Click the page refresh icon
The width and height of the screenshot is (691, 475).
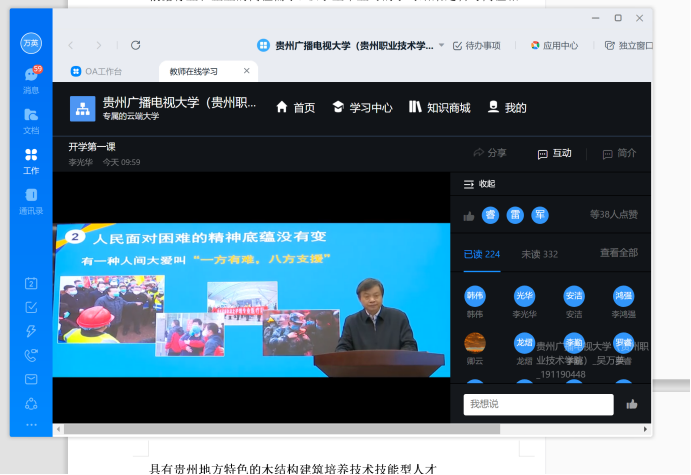135,45
